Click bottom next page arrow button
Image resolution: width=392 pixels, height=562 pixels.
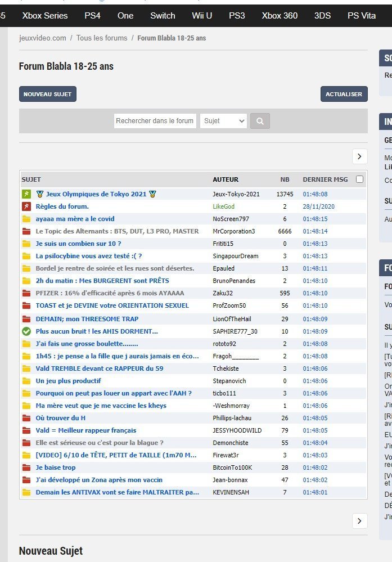point(359,521)
